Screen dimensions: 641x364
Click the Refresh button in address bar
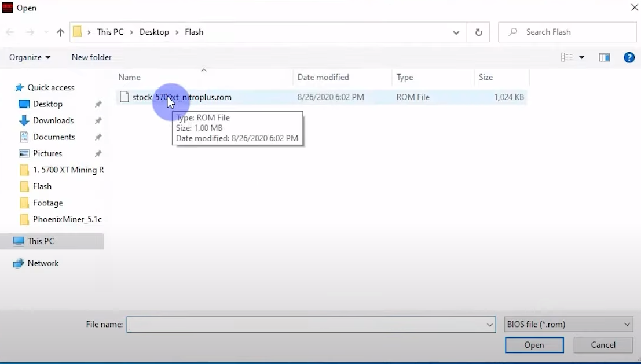tap(478, 32)
